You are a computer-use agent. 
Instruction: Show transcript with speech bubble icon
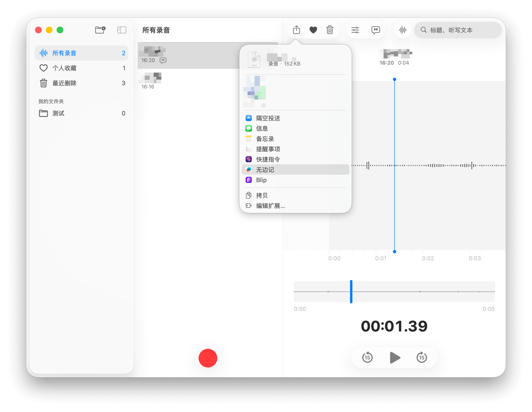pyautogui.click(x=375, y=30)
